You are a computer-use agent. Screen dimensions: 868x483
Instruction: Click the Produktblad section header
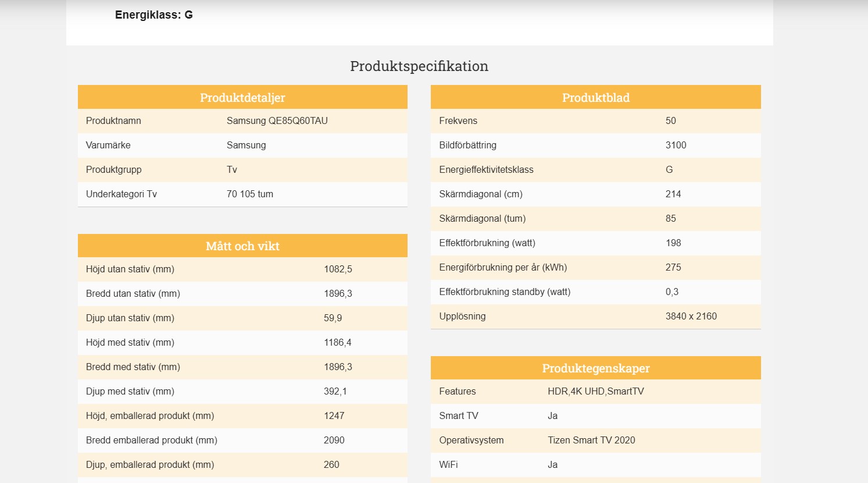coord(595,98)
